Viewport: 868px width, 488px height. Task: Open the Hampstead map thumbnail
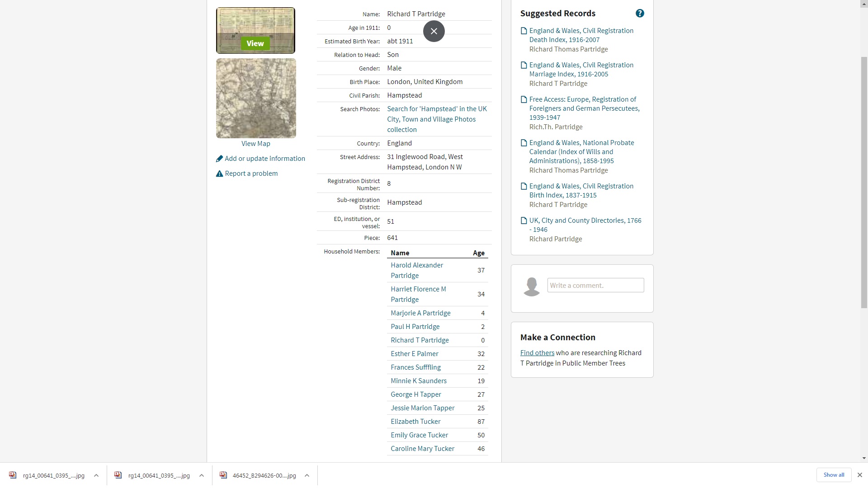(x=256, y=98)
